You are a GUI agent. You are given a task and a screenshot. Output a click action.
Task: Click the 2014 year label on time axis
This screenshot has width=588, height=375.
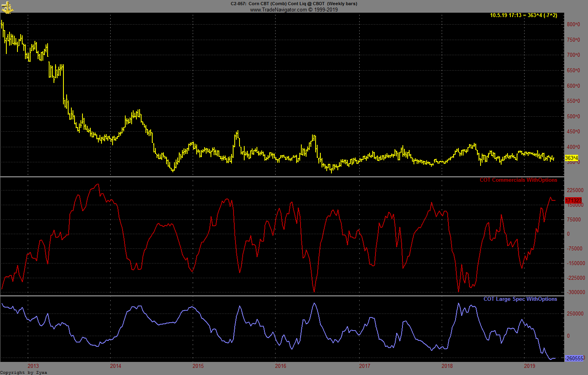(116, 366)
